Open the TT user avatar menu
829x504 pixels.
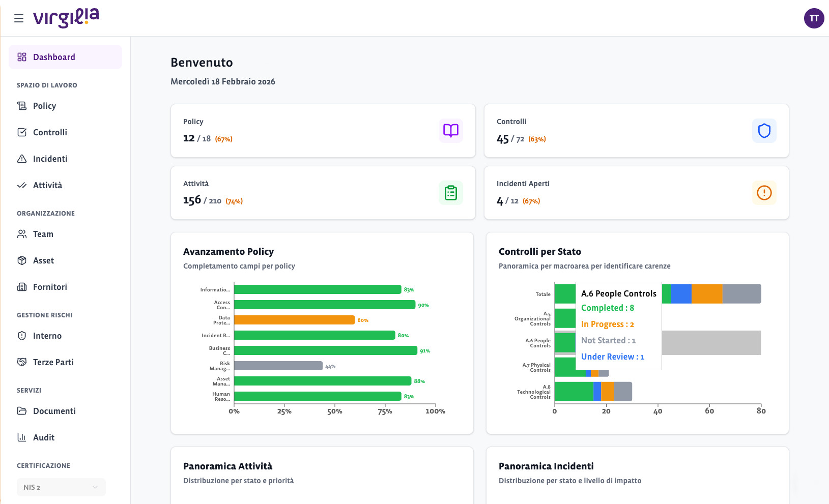pyautogui.click(x=814, y=18)
